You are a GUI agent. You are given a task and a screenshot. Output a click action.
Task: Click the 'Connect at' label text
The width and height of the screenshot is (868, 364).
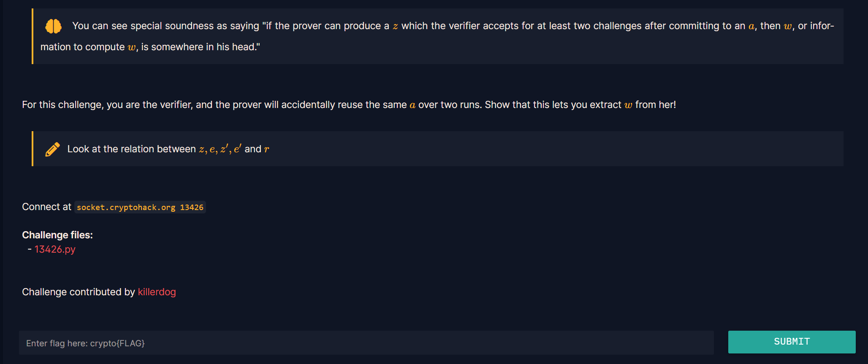[46, 207]
